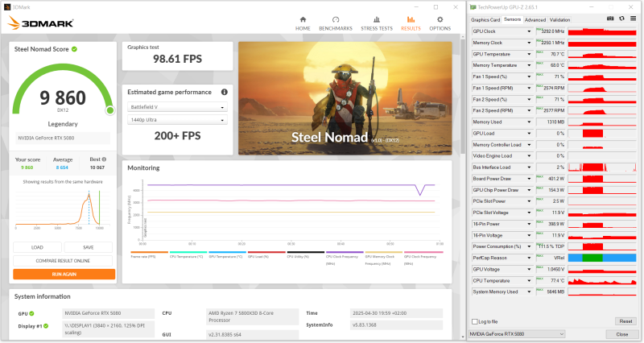Open the Memory Used sensor dropdown arrow
Screen dimensions: 644x343
529,122
